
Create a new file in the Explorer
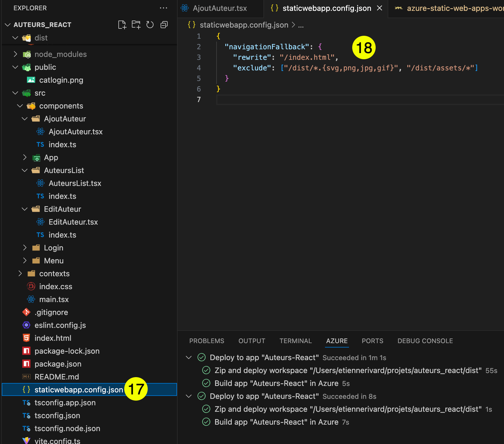click(122, 25)
